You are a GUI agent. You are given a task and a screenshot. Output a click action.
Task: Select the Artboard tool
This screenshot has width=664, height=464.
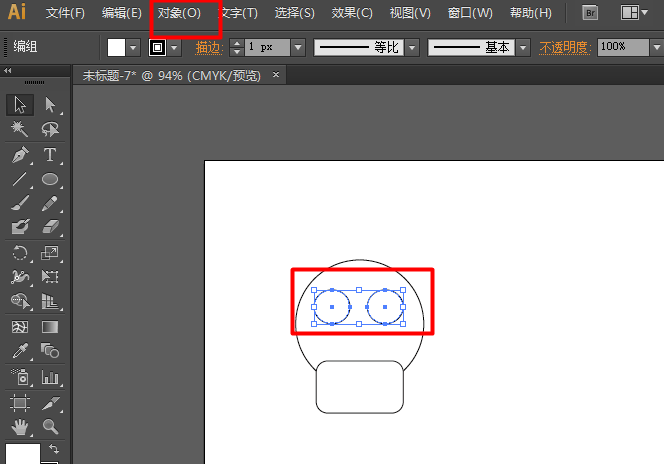[20, 403]
